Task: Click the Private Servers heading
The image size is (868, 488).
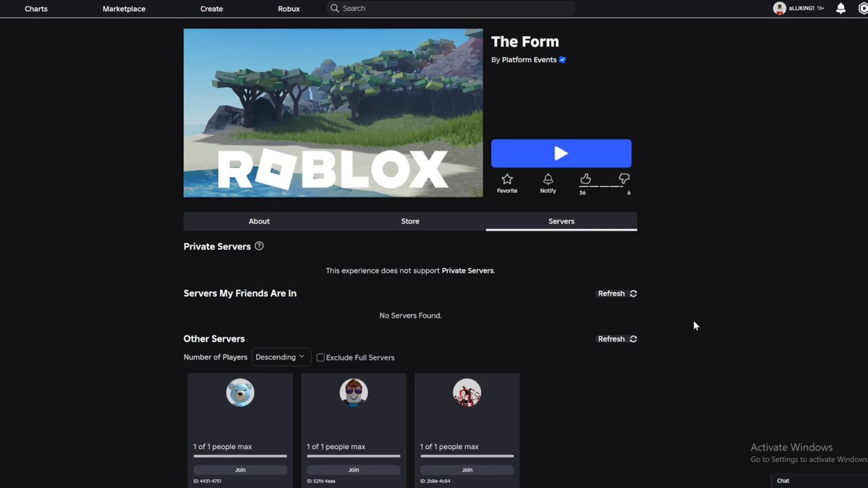Action: 217,247
